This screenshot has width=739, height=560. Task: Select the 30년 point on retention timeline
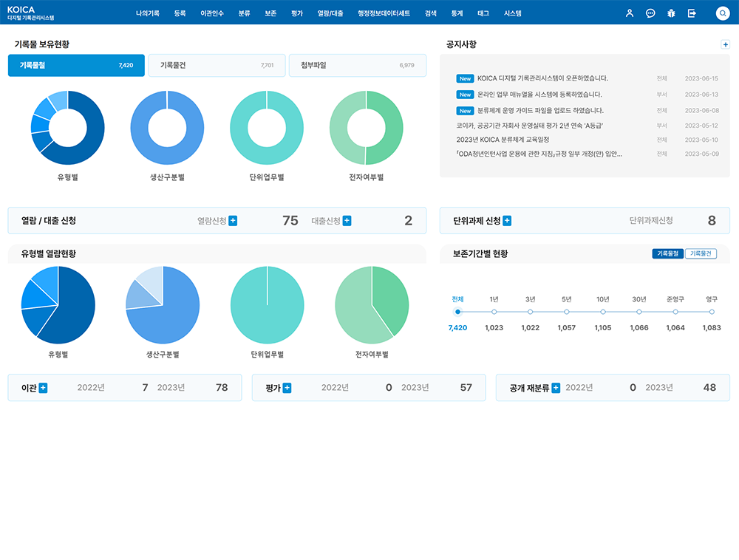pos(639,312)
